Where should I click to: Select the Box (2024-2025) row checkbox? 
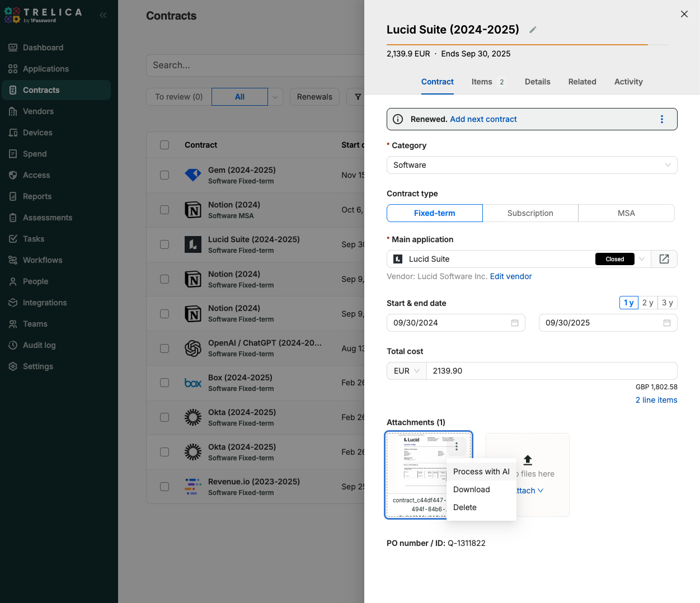click(x=165, y=383)
